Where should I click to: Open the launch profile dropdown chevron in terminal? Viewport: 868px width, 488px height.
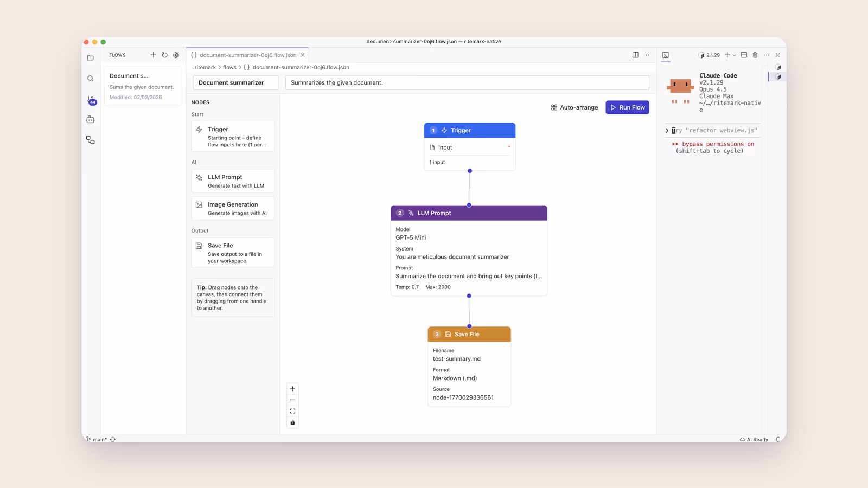(x=735, y=55)
